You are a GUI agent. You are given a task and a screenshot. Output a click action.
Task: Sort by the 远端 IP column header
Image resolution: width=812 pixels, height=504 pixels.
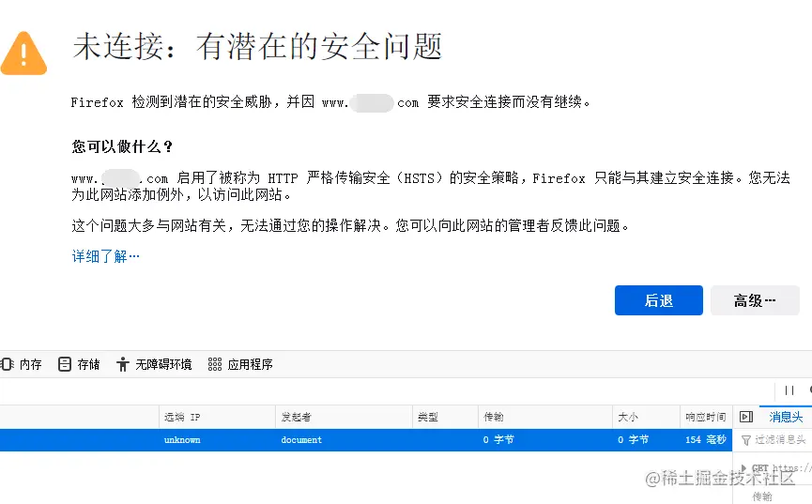(217, 417)
